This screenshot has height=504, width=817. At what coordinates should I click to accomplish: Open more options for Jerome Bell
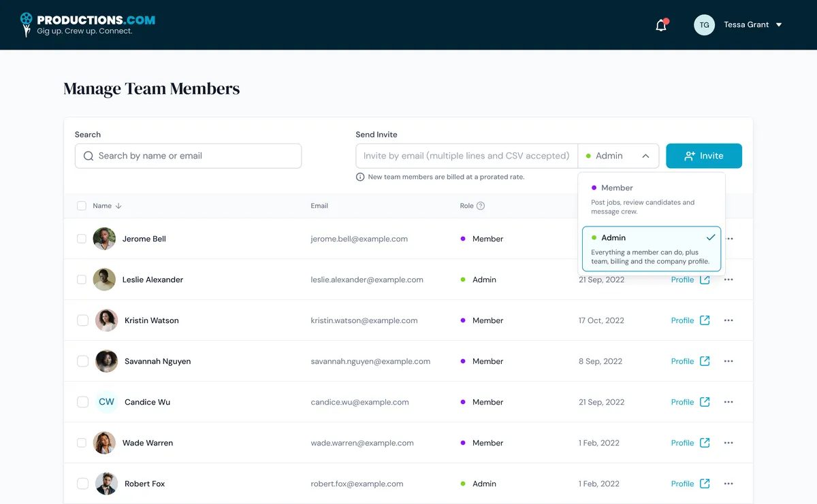(x=730, y=239)
